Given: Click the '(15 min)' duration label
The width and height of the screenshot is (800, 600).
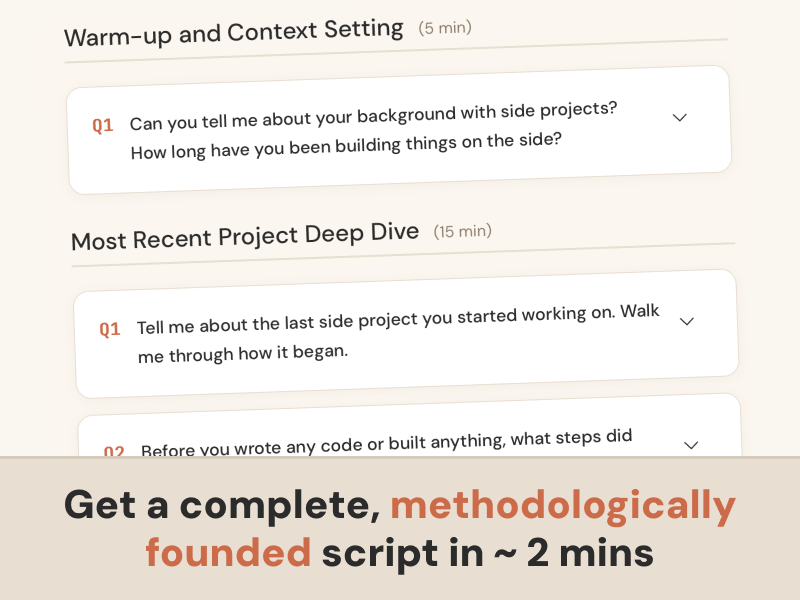Looking at the screenshot, I should (462, 232).
